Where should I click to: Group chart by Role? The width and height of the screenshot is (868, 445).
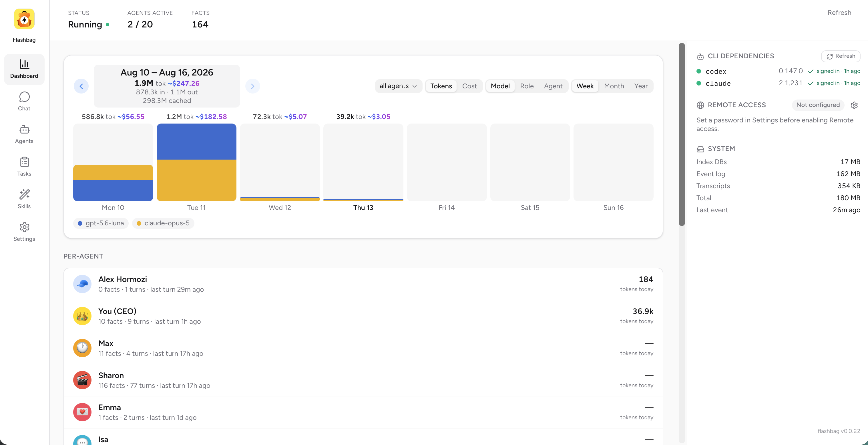527,86
